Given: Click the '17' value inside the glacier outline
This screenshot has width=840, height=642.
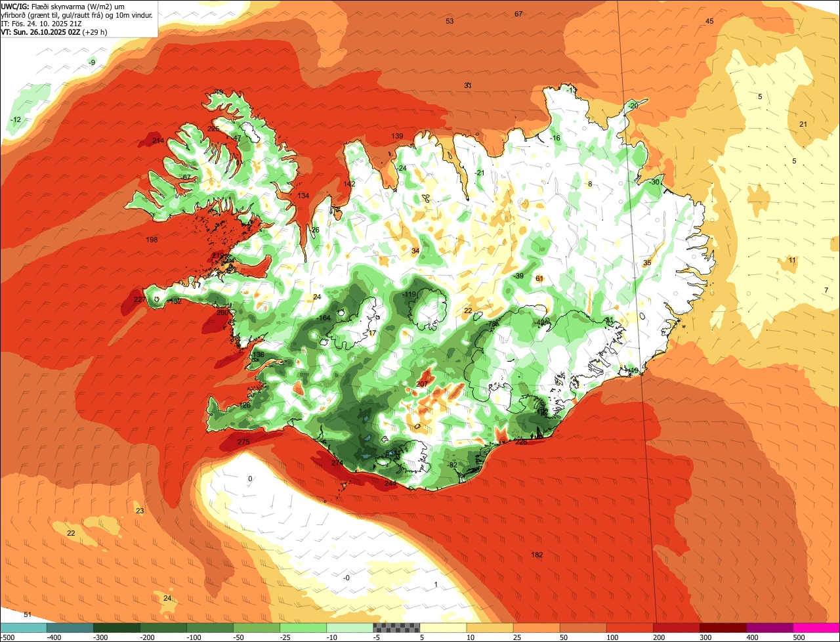Looking at the screenshot, I should point(372,333).
